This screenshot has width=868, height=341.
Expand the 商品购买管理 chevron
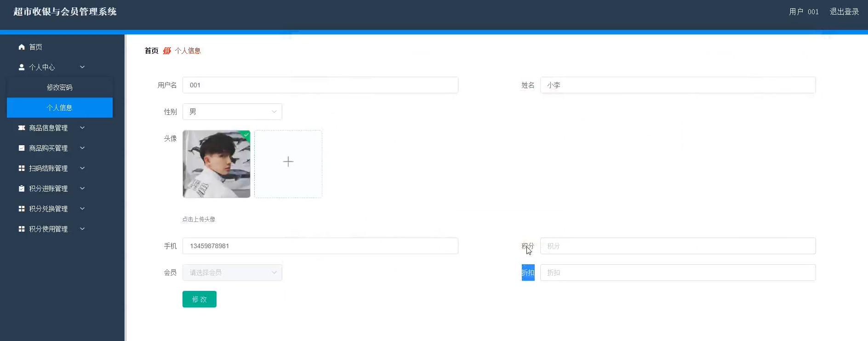(82, 148)
